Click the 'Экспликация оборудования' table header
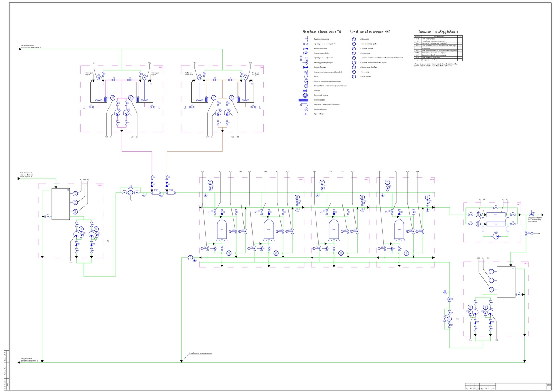 pyautogui.click(x=438, y=32)
